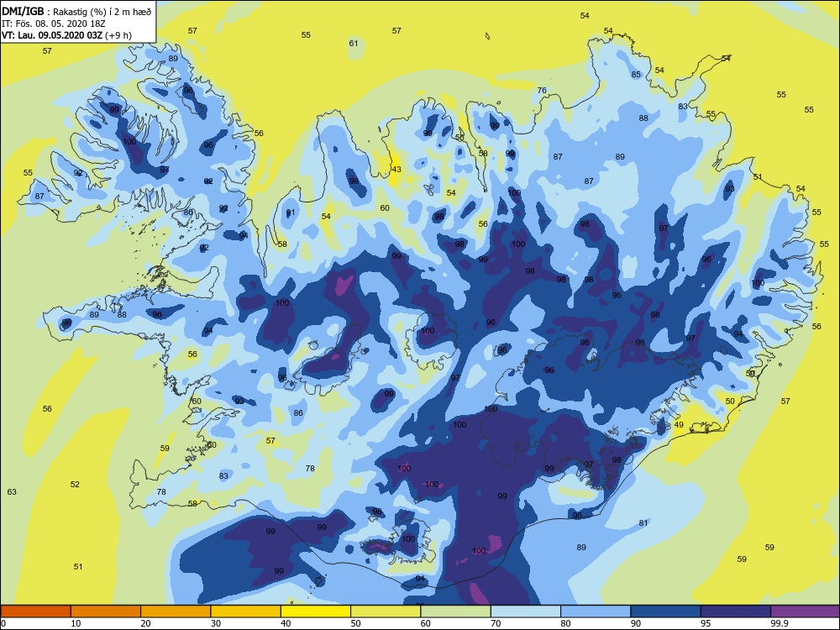Click the 60–70 pale green legend swatch

(x=456, y=612)
